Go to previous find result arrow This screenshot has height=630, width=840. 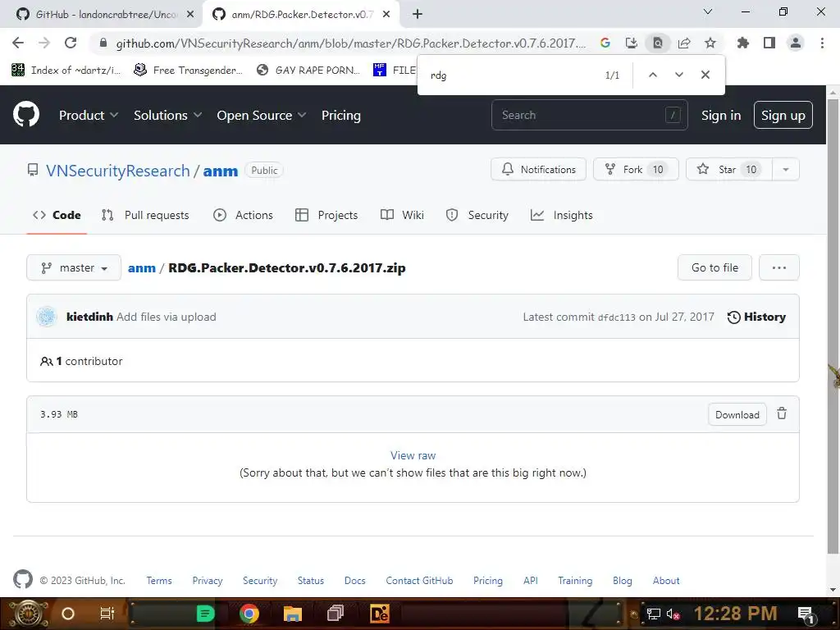pyautogui.click(x=652, y=75)
